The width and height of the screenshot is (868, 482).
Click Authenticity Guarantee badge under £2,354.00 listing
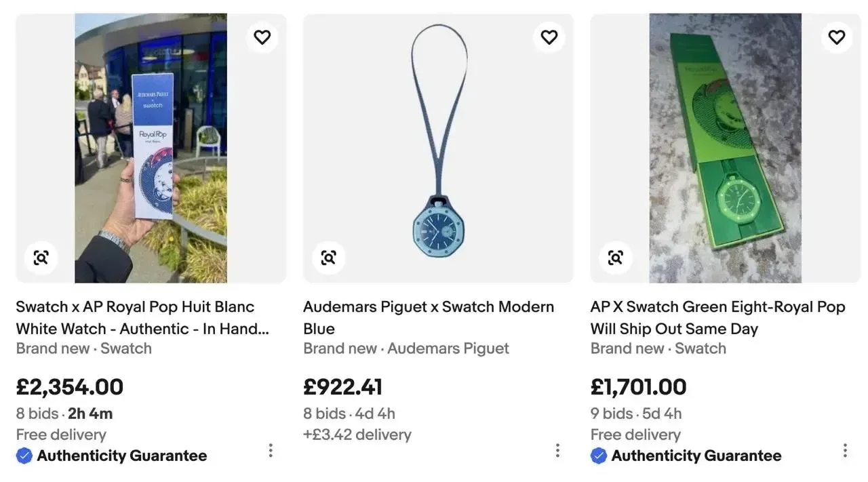(x=112, y=456)
